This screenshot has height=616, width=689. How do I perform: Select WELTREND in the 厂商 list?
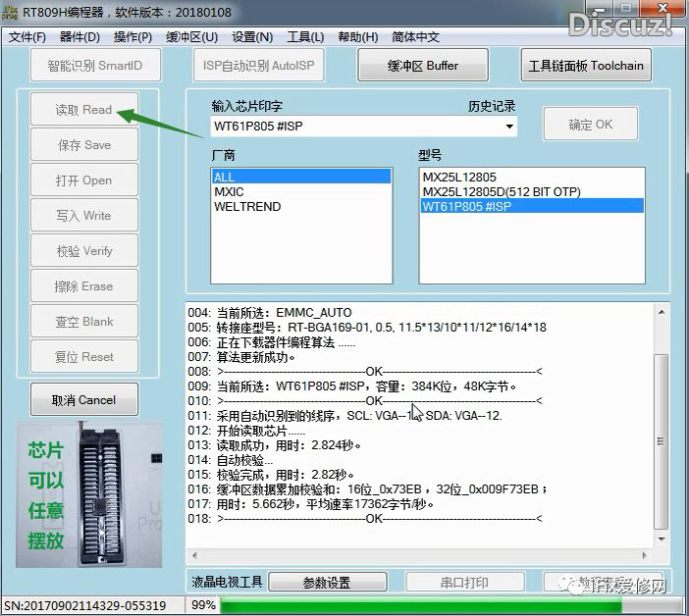[301, 206]
